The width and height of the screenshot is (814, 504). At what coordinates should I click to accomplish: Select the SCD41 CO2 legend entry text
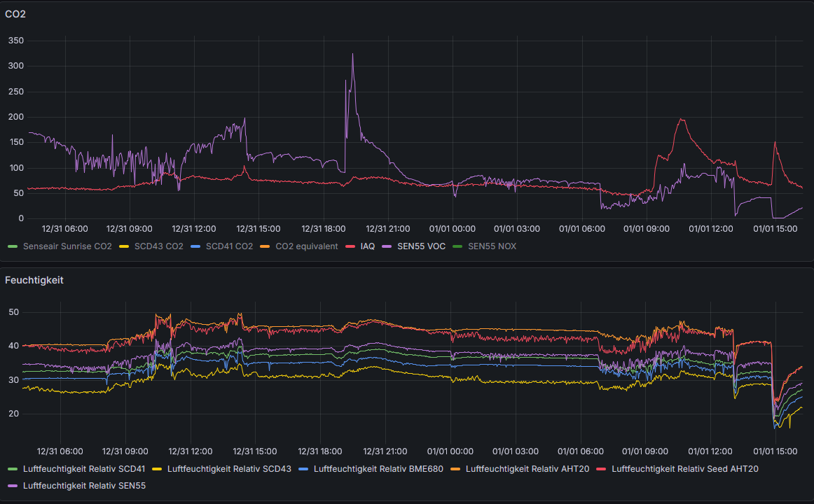tap(229, 246)
